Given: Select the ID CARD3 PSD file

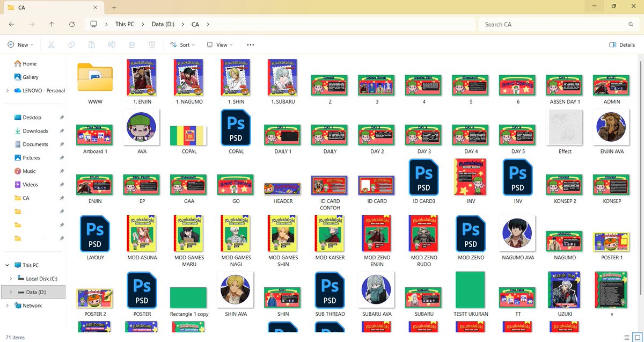Looking at the screenshot, I should coord(424,177).
